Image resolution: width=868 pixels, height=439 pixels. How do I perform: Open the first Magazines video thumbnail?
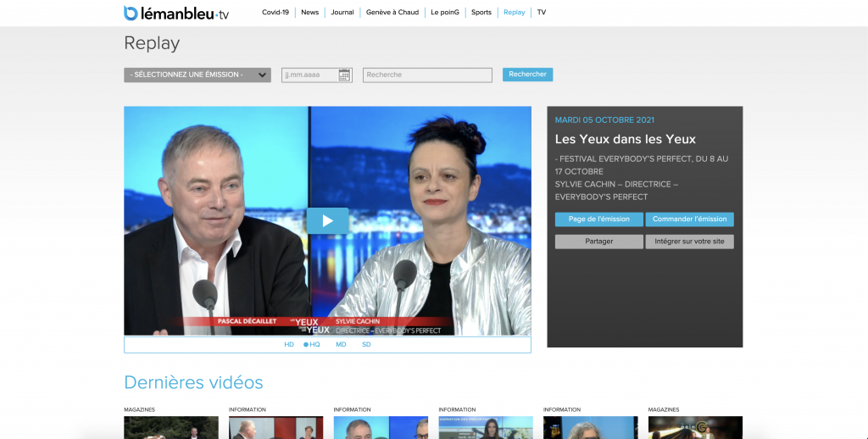pyautogui.click(x=171, y=427)
